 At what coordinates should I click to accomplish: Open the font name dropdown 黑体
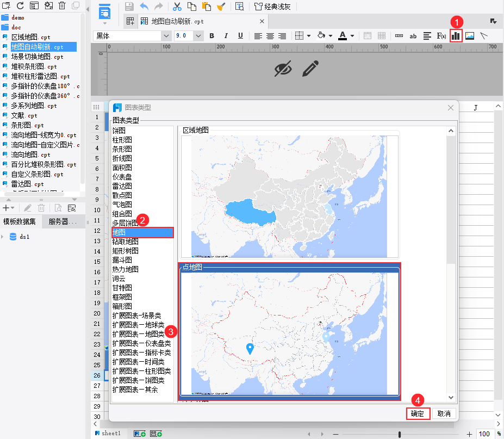pyautogui.click(x=166, y=36)
